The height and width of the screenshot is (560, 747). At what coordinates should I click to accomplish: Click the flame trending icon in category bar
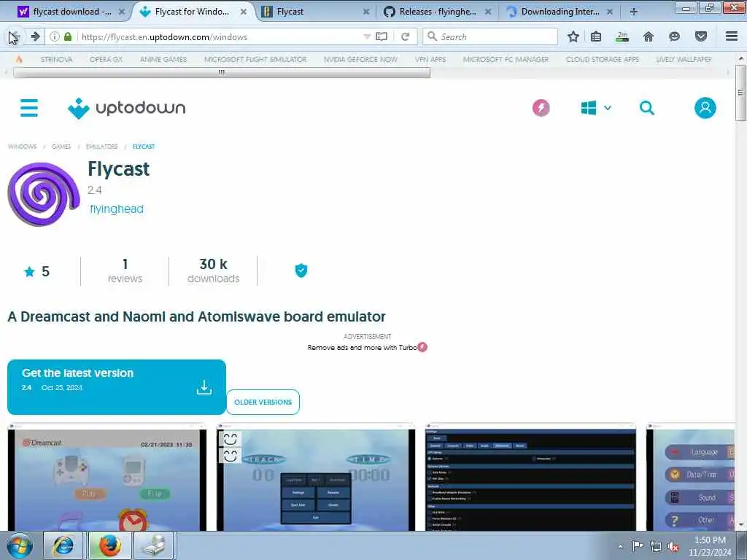pyautogui.click(x=19, y=60)
